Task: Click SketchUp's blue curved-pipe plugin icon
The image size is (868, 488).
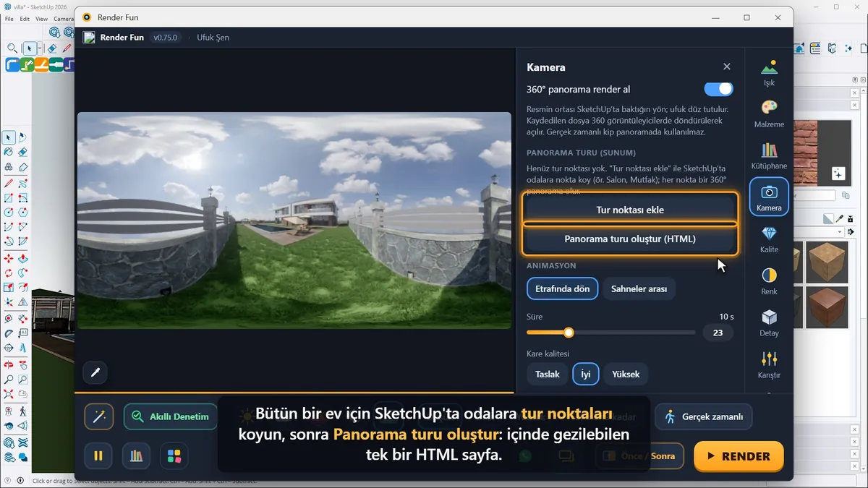Action: 12,64
